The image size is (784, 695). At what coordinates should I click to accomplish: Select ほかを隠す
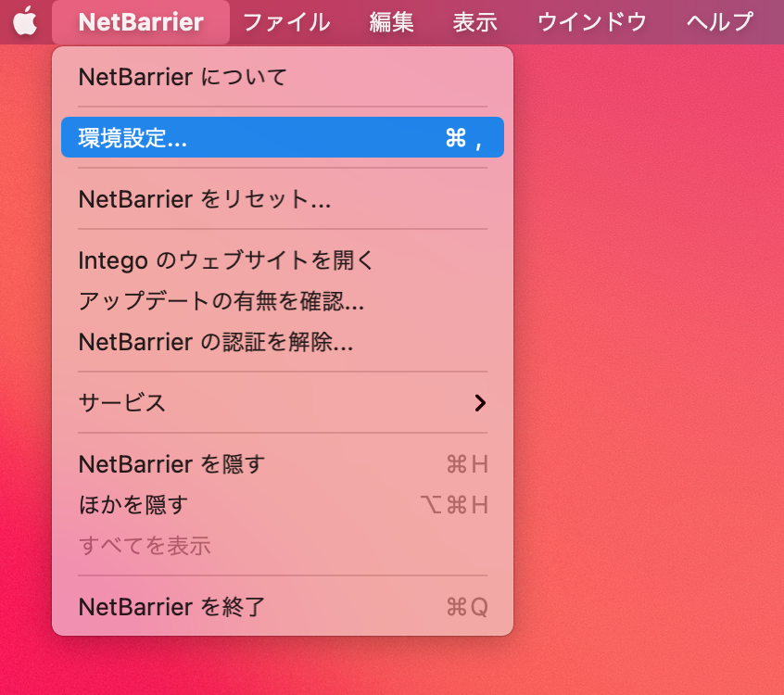(x=283, y=504)
